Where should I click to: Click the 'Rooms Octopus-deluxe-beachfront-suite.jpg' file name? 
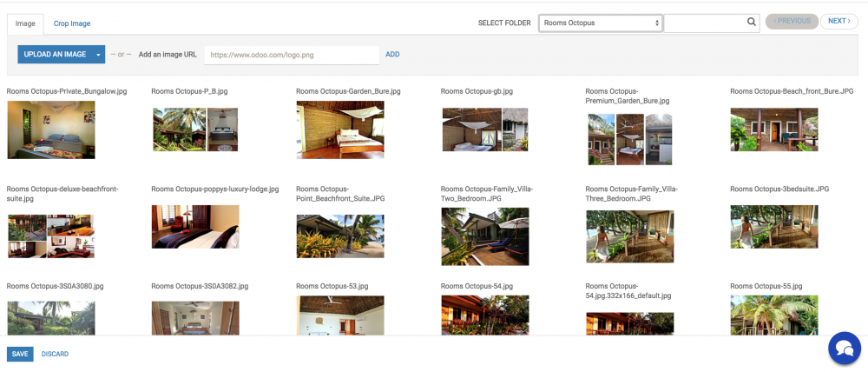pyautogui.click(x=62, y=194)
